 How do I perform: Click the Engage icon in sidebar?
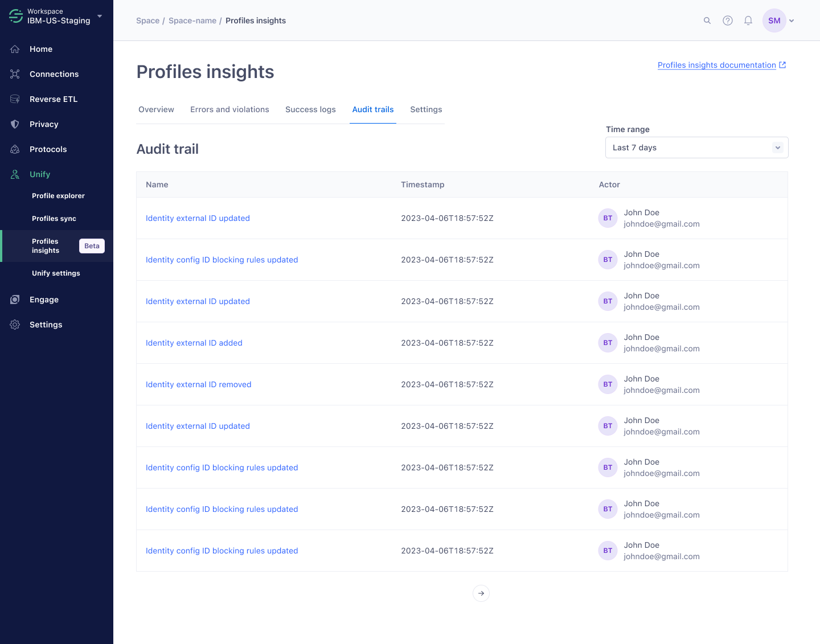[x=15, y=300]
